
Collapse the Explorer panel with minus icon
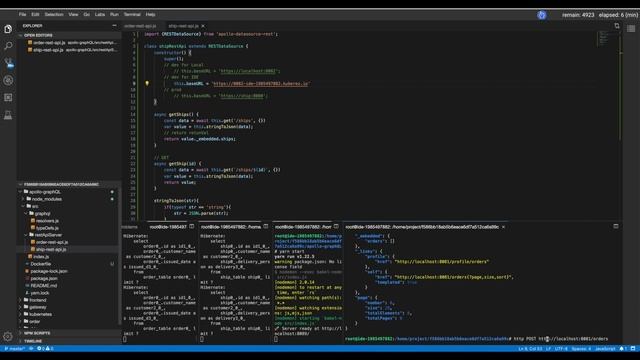(114, 25)
